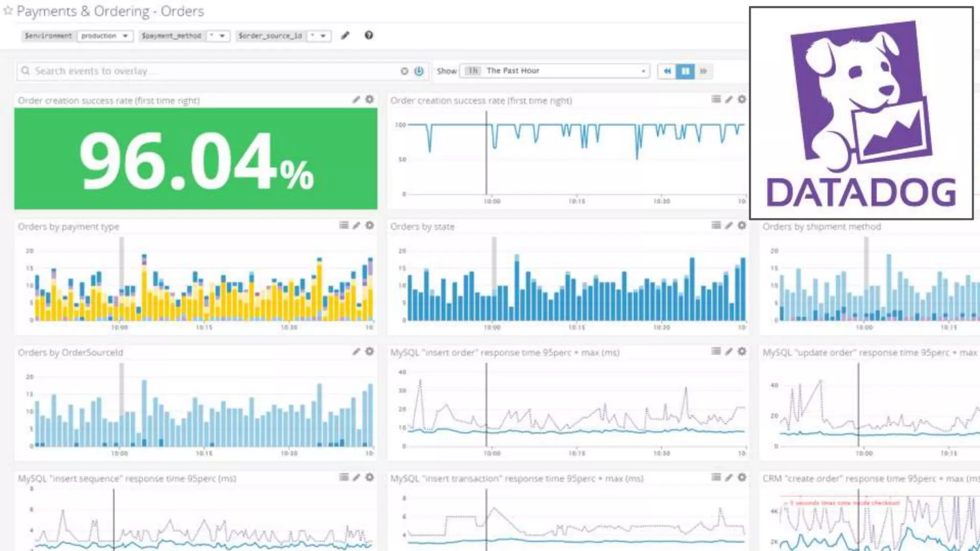
Task: Open settings gear on the 96.04% success rate widget
Action: click(369, 99)
